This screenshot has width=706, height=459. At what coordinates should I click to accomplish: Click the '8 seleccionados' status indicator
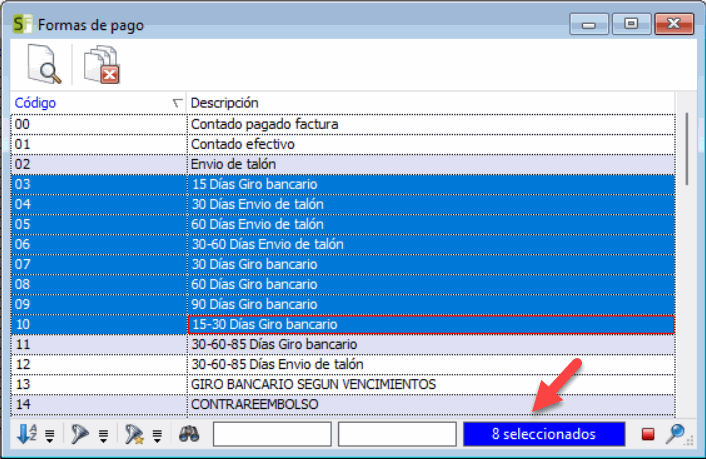(544, 434)
